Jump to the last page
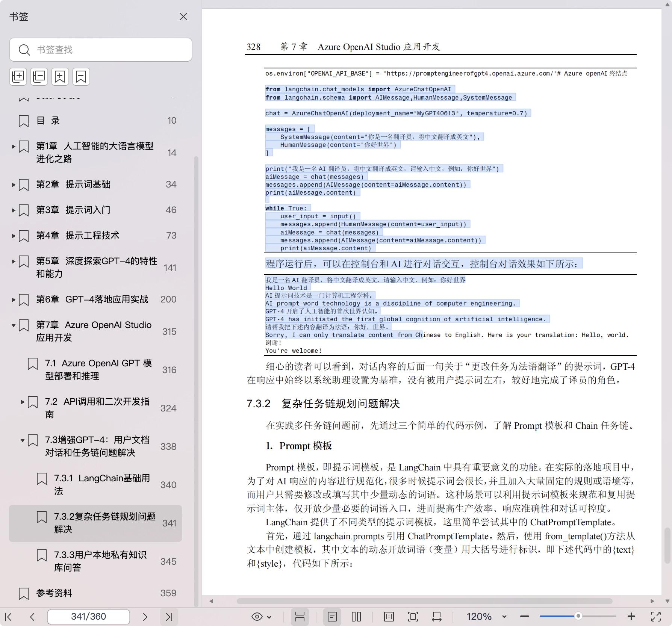The image size is (672, 626). click(x=169, y=617)
